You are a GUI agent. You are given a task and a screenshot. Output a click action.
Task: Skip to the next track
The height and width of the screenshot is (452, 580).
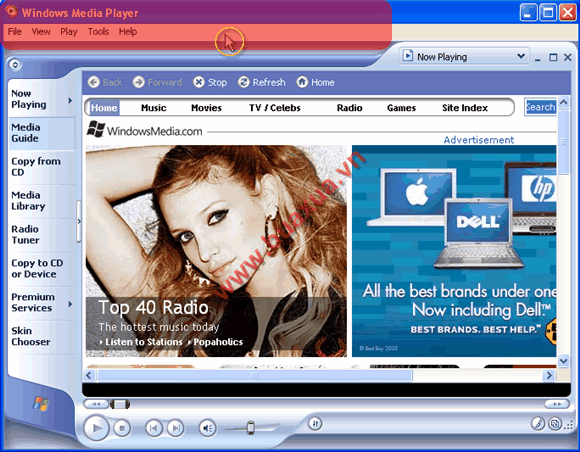[176, 428]
